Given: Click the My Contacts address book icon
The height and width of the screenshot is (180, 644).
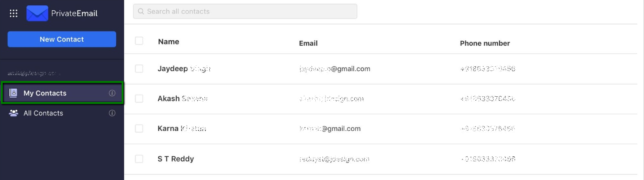Looking at the screenshot, I should point(13,93).
